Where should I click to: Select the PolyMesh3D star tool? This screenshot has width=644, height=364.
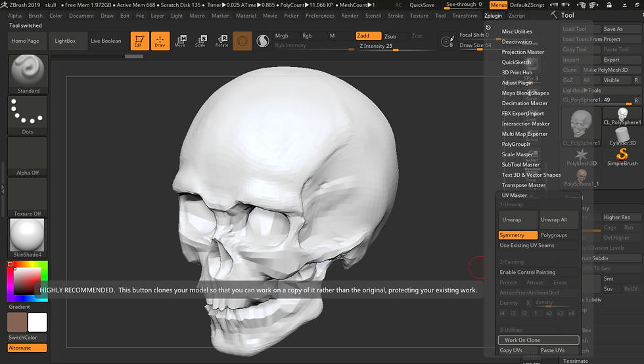pos(581,156)
